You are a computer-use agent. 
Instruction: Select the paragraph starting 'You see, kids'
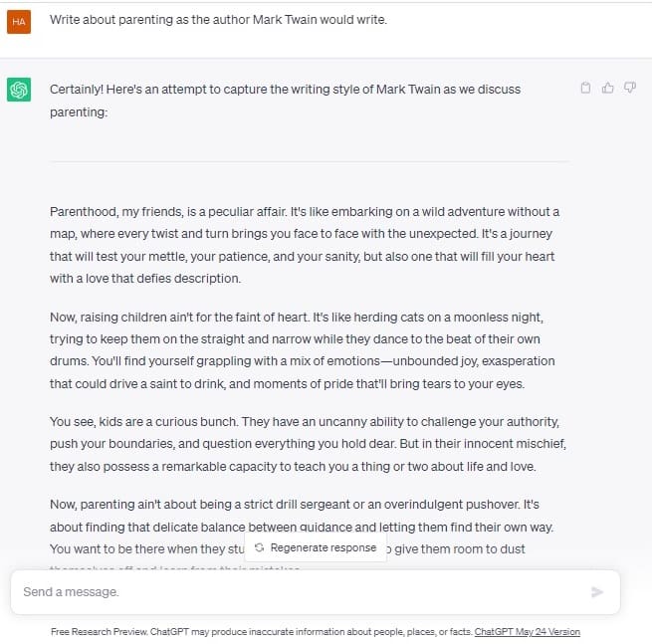[308, 444]
